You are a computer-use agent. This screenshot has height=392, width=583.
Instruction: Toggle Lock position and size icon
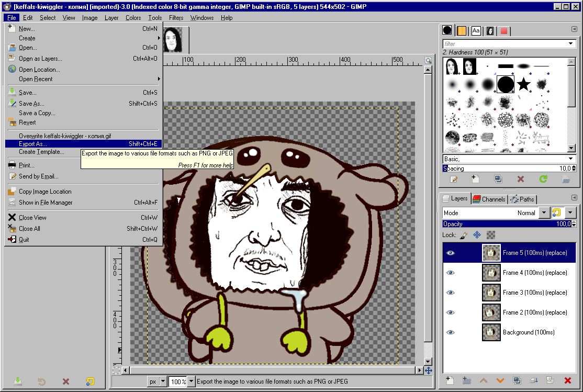(x=477, y=235)
